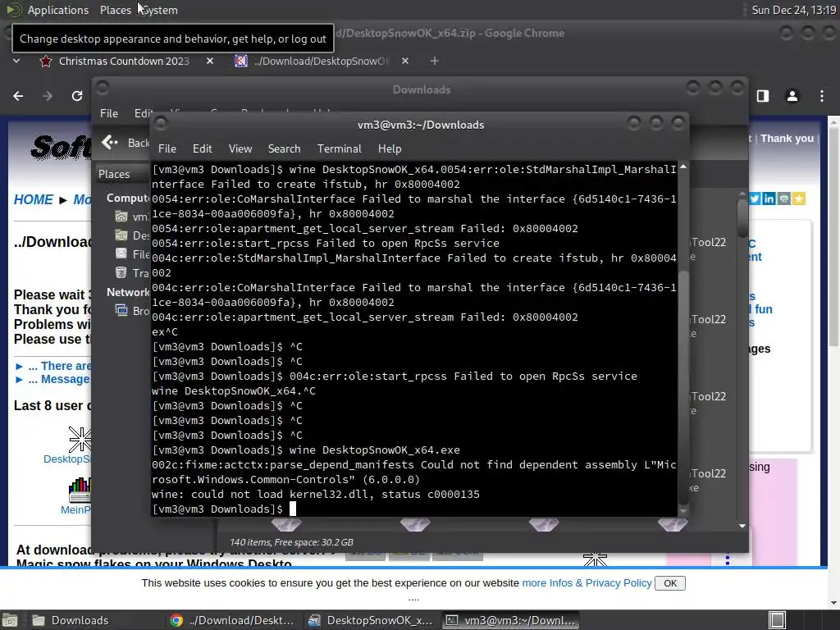Click file manager scroll down arrow
The width and height of the screenshot is (840, 630).
click(x=742, y=526)
